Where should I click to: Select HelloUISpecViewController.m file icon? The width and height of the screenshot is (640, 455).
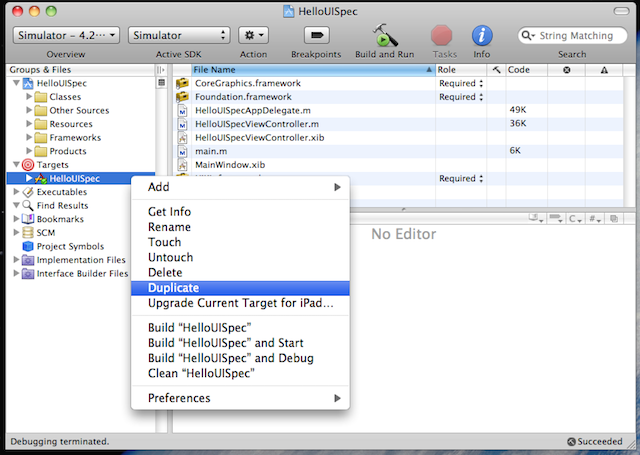182,124
